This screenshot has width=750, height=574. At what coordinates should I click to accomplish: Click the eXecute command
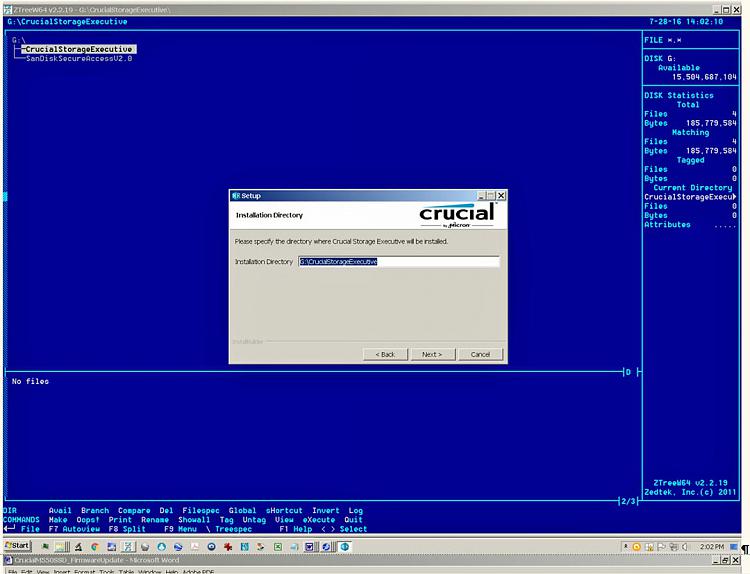[x=319, y=520]
